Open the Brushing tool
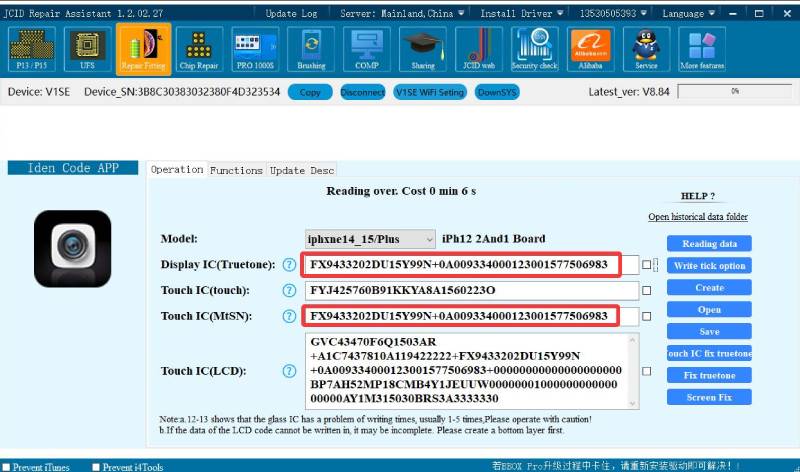The width and height of the screenshot is (800, 472). [311, 49]
